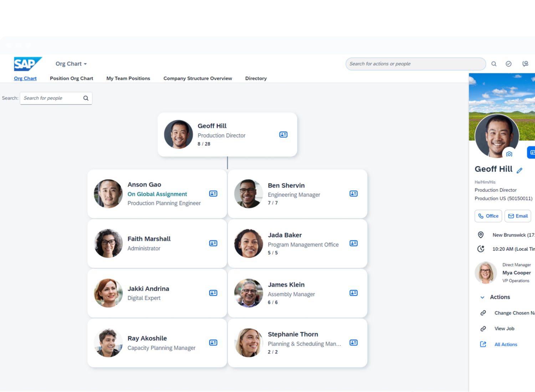Image resolution: width=535 pixels, height=392 pixels.
Task: Open the Org Chart dropdown menu
Action: coord(71,64)
